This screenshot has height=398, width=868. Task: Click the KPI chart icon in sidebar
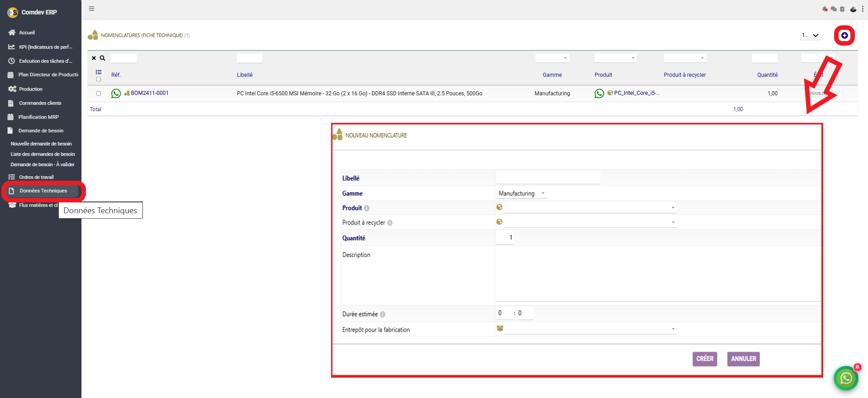[x=12, y=47]
